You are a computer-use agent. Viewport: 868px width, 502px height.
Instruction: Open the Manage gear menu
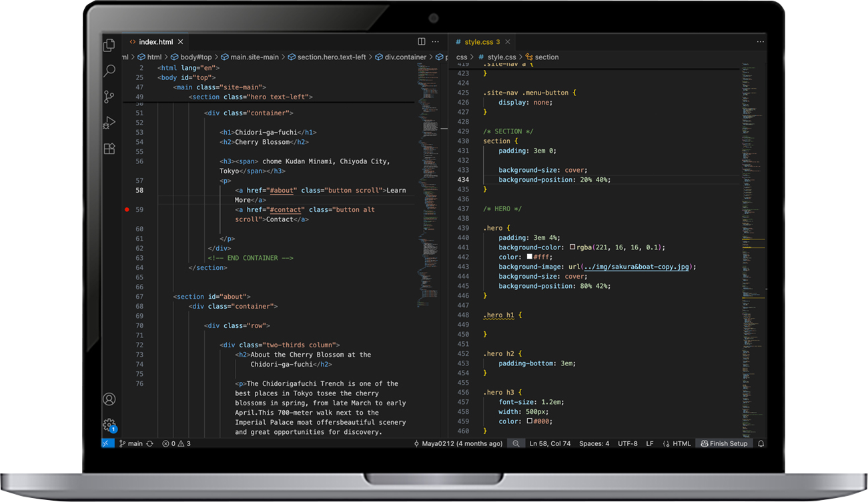pyautogui.click(x=109, y=425)
